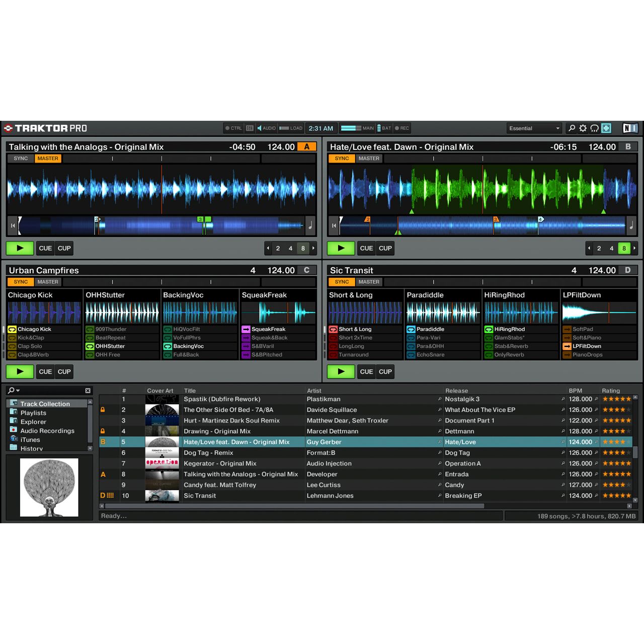Click Deck C letter badge

pos(307,270)
